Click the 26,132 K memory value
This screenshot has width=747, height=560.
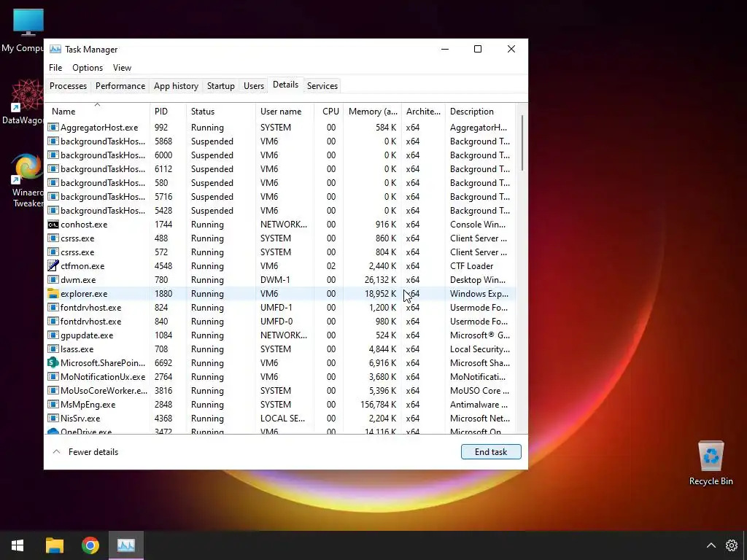(380, 279)
